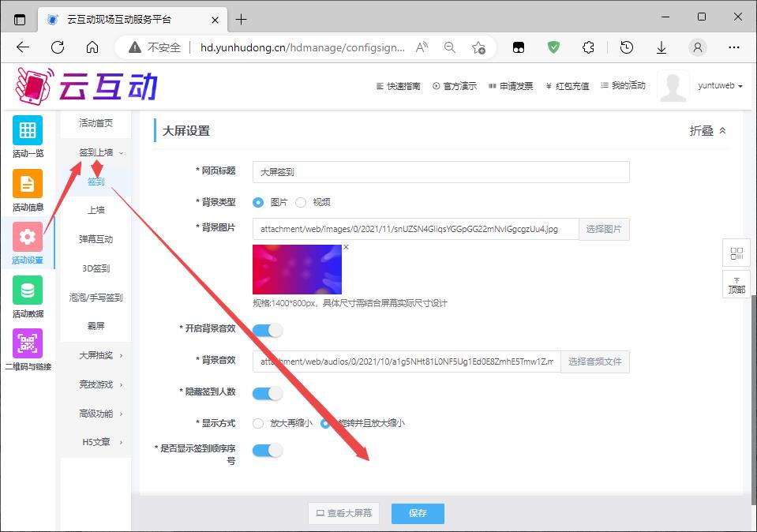757x532 pixels.
Task: Open the 活动数据 database icon
Action: pyautogui.click(x=28, y=290)
